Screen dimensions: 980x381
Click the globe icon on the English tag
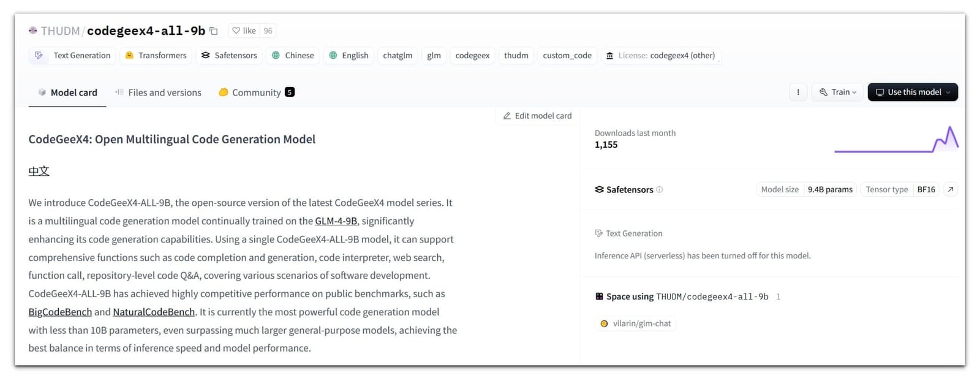tap(333, 56)
